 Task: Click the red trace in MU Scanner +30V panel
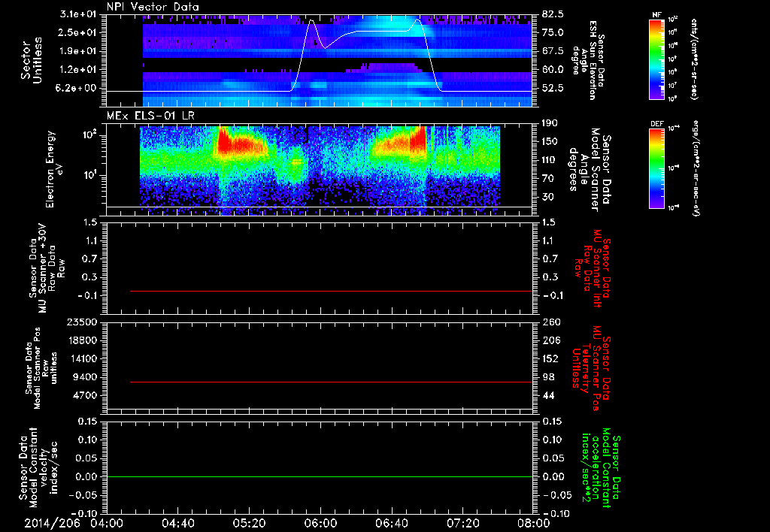coord(331,291)
